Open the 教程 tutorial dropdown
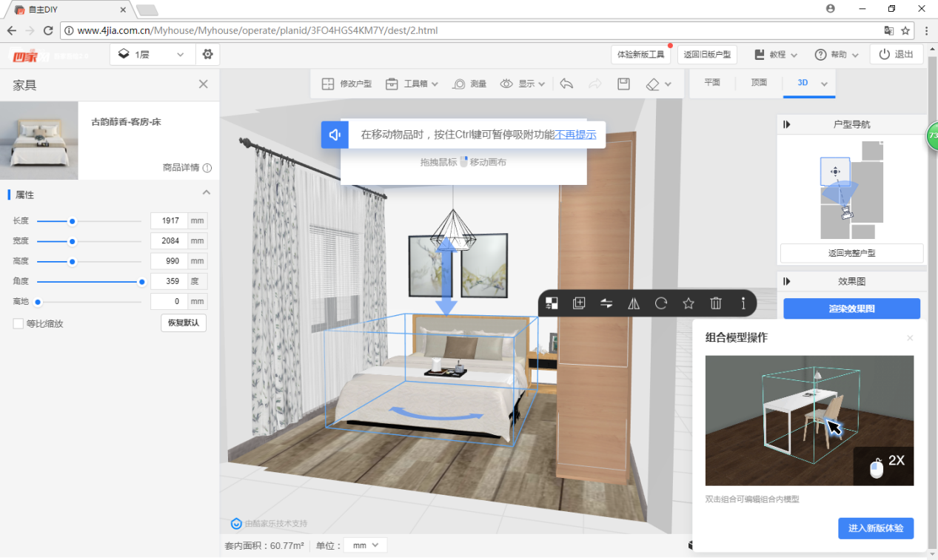The height and width of the screenshot is (560, 938). pyautogui.click(x=776, y=55)
